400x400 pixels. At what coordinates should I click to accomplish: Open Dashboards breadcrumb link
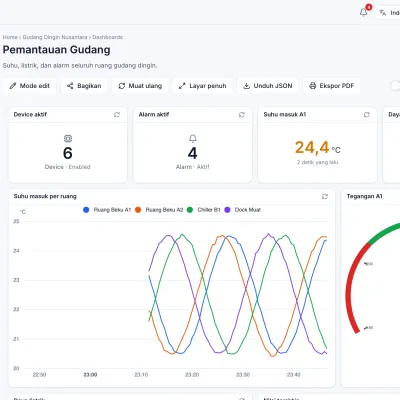click(108, 37)
